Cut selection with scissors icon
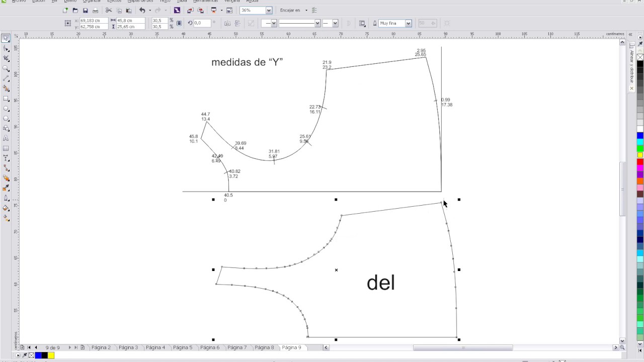This screenshot has width=644, height=362. pyautogui.click(x=109, y=11)
